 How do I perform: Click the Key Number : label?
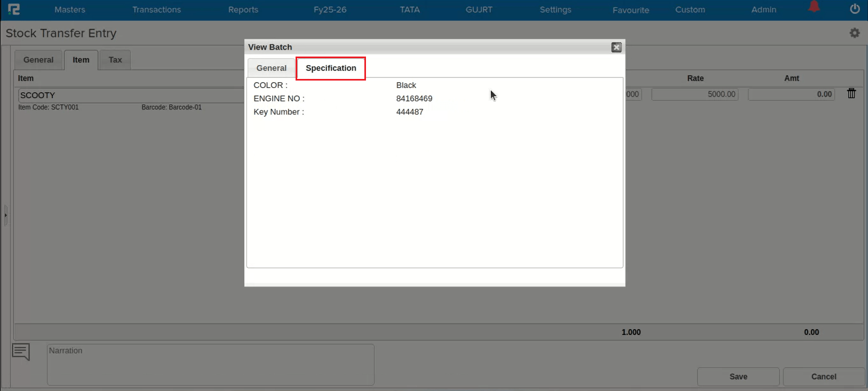tap(278, 112)
